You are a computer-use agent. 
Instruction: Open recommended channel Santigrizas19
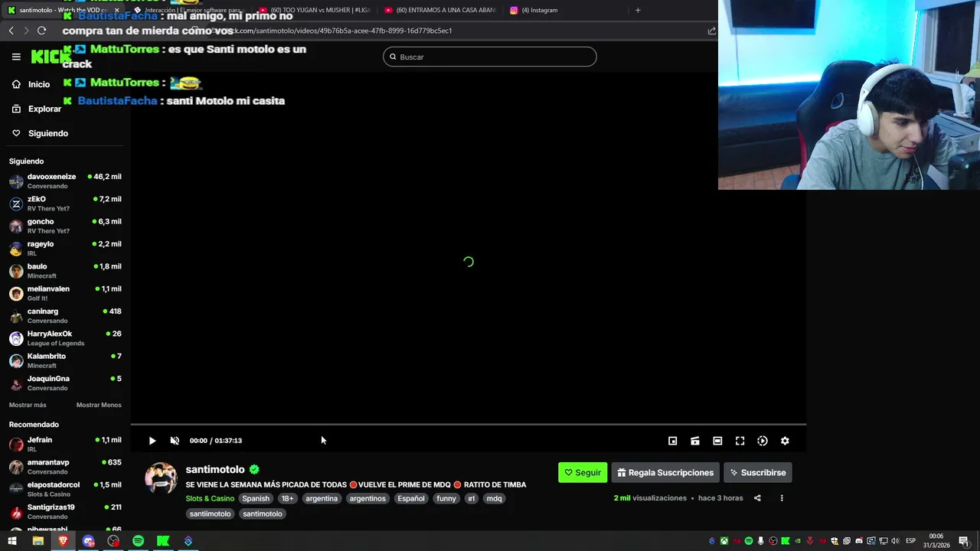click(65, 512)
